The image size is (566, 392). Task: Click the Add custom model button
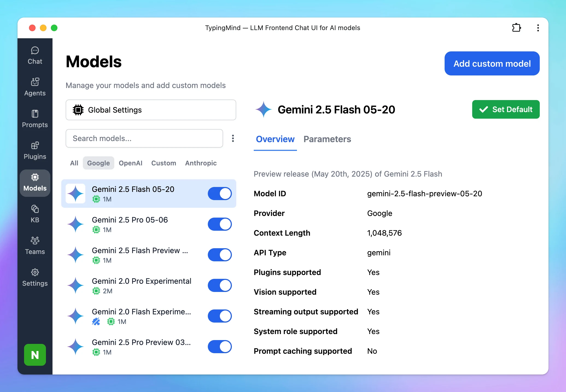coord(492,63)
